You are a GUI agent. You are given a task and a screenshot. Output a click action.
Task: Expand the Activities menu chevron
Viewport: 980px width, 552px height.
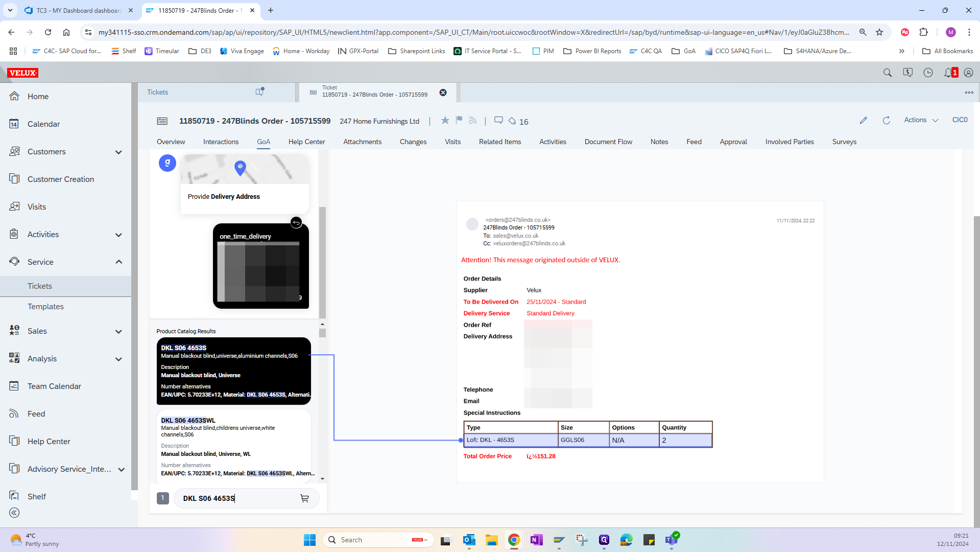[x=118, y=235]
